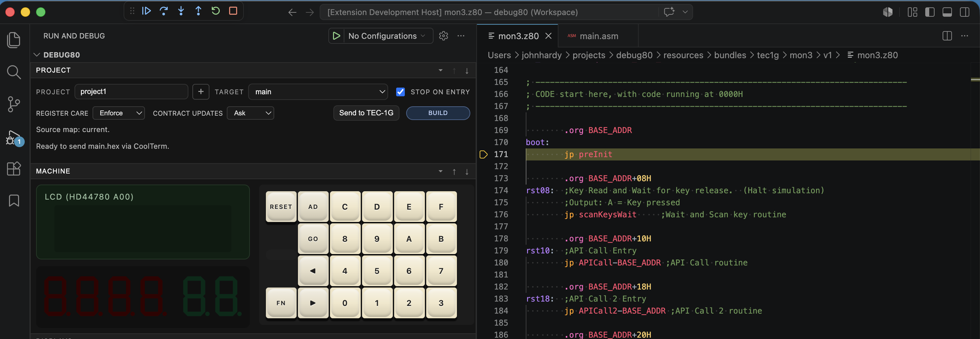Screen dimensions: 980x339
Task: Select bundles breadcrumb segment
Action: coord(730,55)
